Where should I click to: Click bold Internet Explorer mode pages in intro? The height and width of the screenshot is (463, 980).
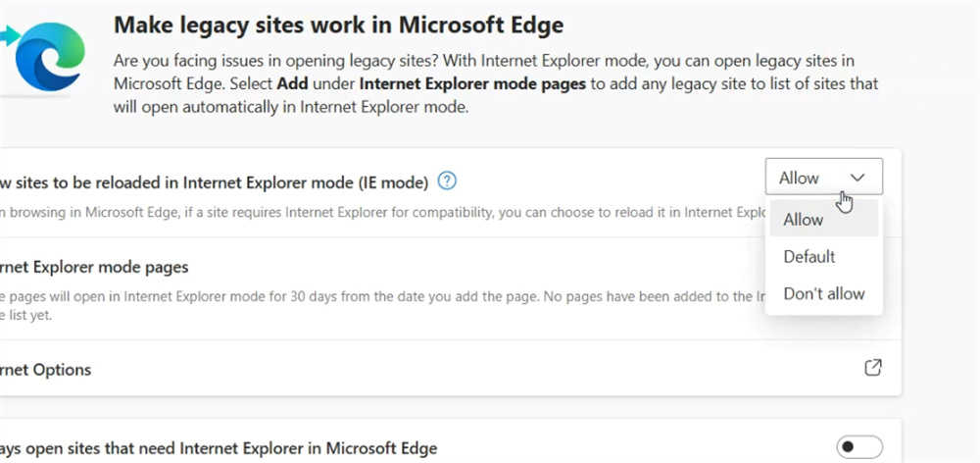[472, 84]
